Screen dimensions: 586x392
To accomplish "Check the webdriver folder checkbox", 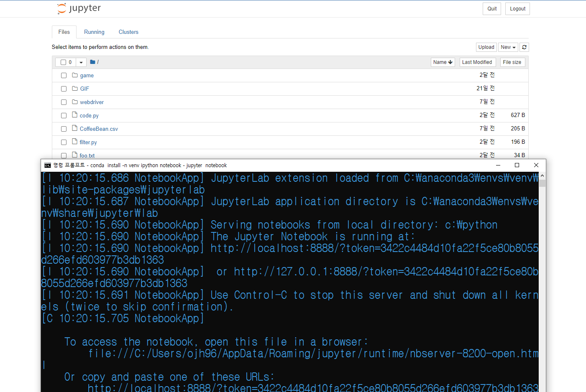I will click(64, 102).
